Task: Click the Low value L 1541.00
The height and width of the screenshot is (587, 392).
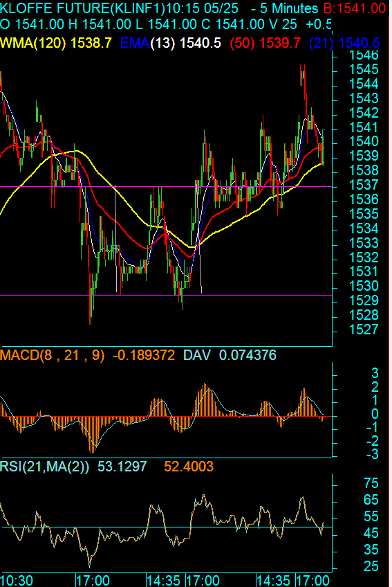Action: click(x=166, y=24)
